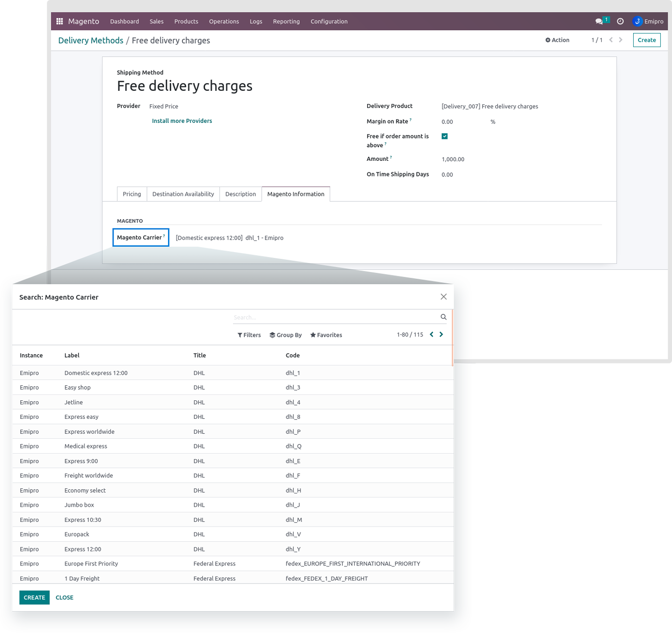Open the Action menu

coord(557,40)
